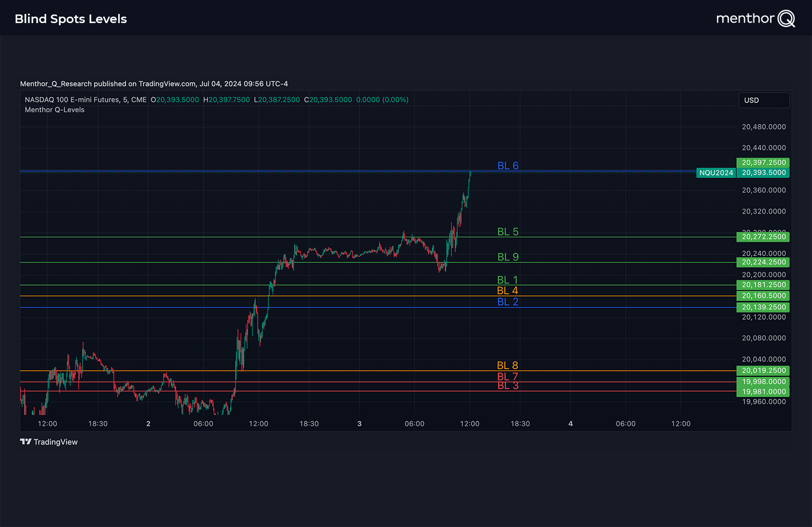Image resolution: width=812 pixels, height=527 pixels.
Task: Click the BL 8 level label
Action: [x=508, y=365]
